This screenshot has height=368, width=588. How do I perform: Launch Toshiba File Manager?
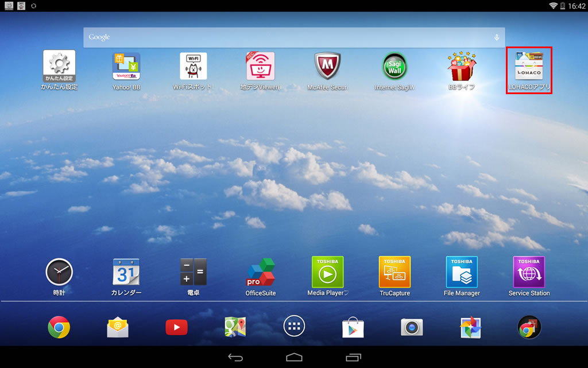point(462,272)
